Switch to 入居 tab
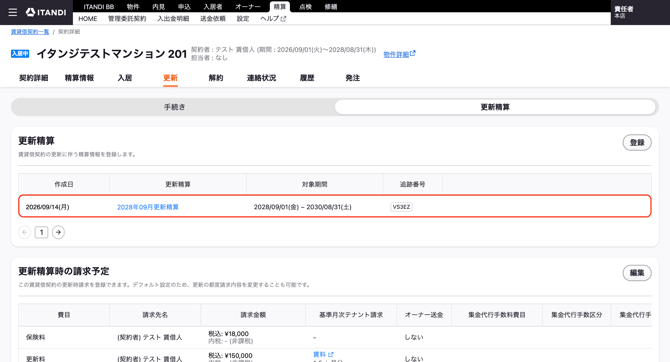The image size is (670, 362). 125,78
